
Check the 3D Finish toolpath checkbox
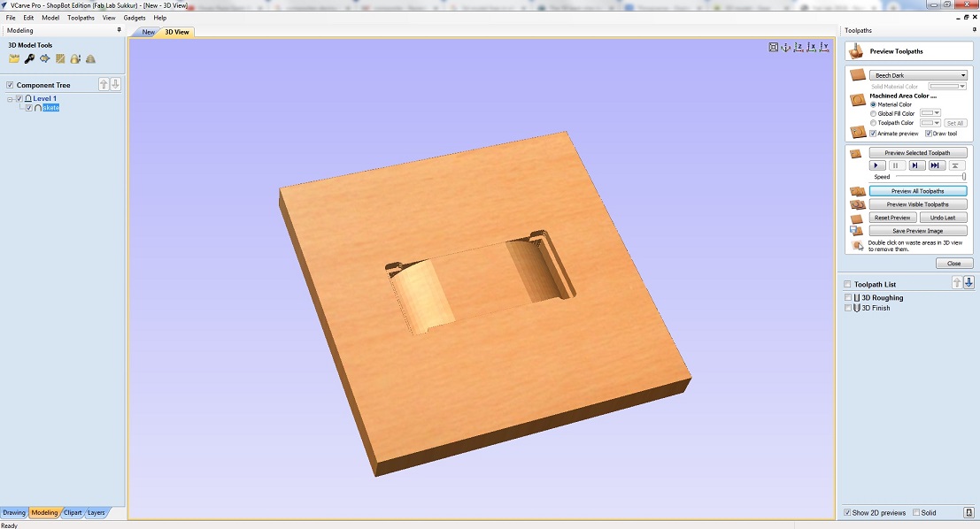point(848,308)
